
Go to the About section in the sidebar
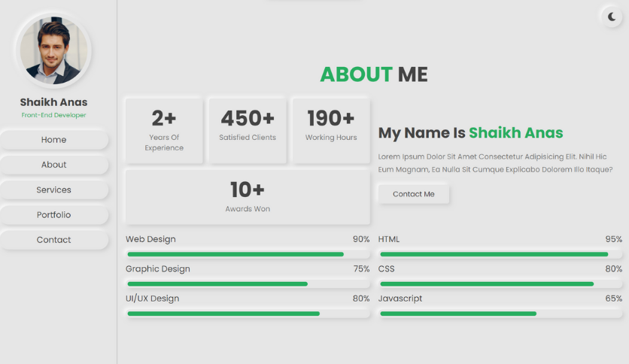tap(53, 165)
